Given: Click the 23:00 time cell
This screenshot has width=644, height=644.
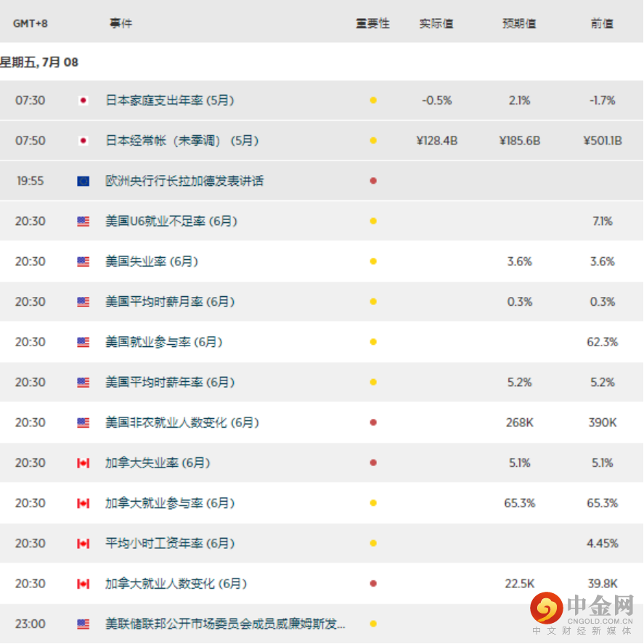Looking at the screenshot, I should 30,624.
